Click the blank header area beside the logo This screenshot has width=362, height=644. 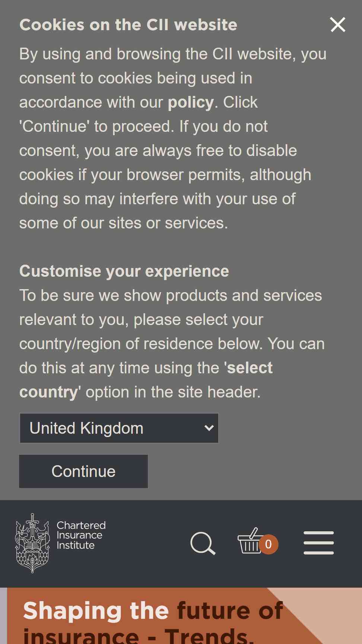147,543
